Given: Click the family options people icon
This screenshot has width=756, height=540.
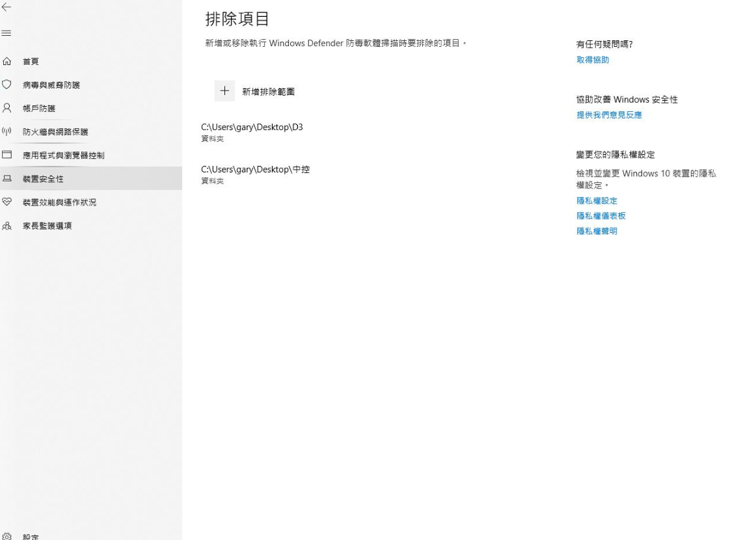Looking at the screenshot, I should [x=8, y=226].
